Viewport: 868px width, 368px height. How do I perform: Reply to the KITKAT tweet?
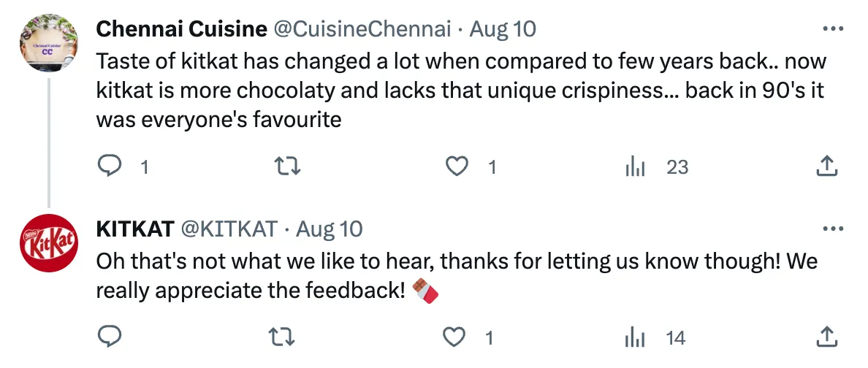click(110, 337)
